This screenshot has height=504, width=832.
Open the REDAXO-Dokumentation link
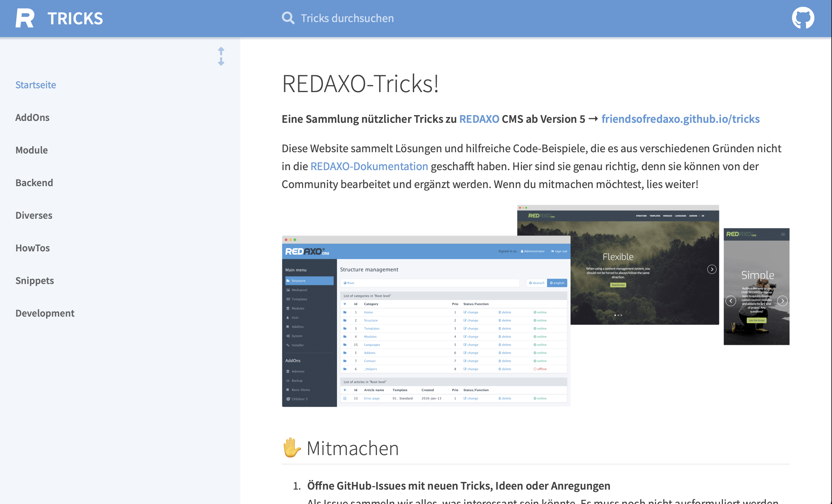click(369, 166)
